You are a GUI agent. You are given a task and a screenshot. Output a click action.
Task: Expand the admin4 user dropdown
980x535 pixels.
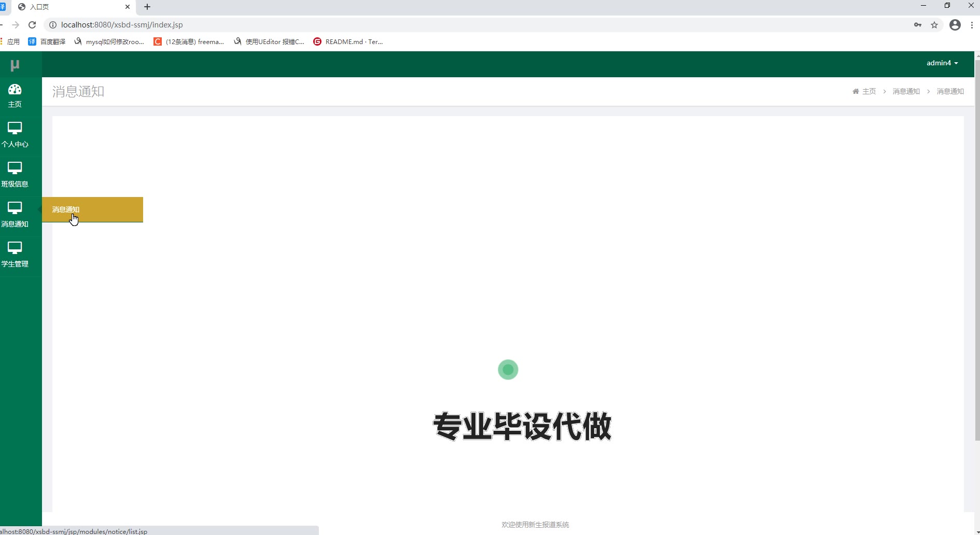pyautogui.click(x=942, y=63)
